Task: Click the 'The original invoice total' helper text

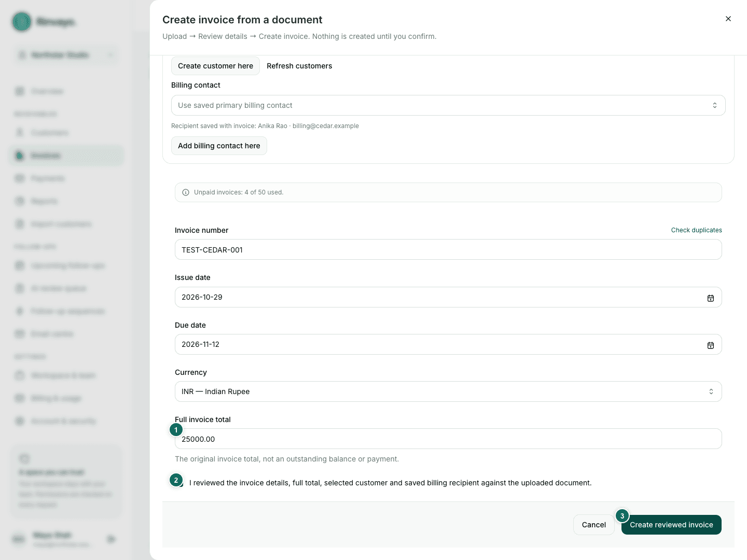Action: pos(287,459)
